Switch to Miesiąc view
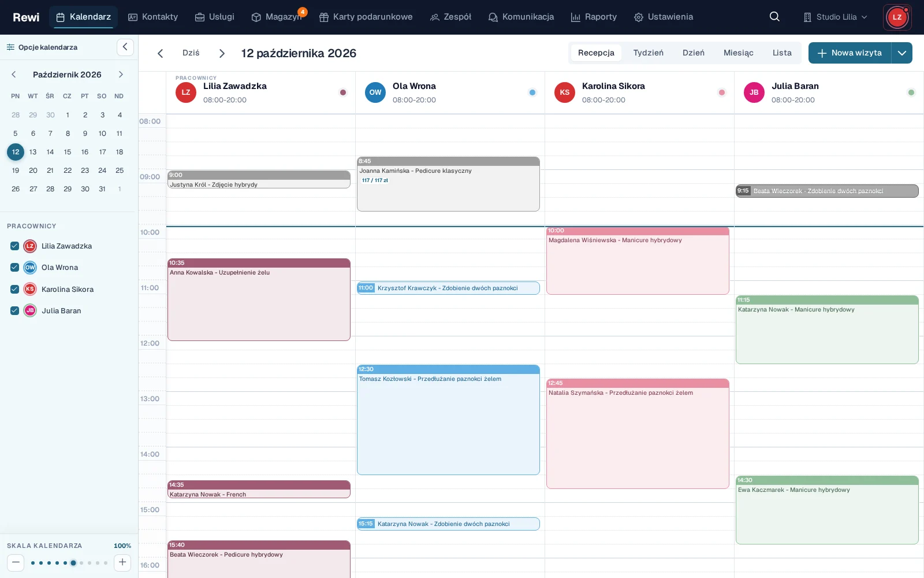Viewport: 924px width, 578px height. (739, 53)
